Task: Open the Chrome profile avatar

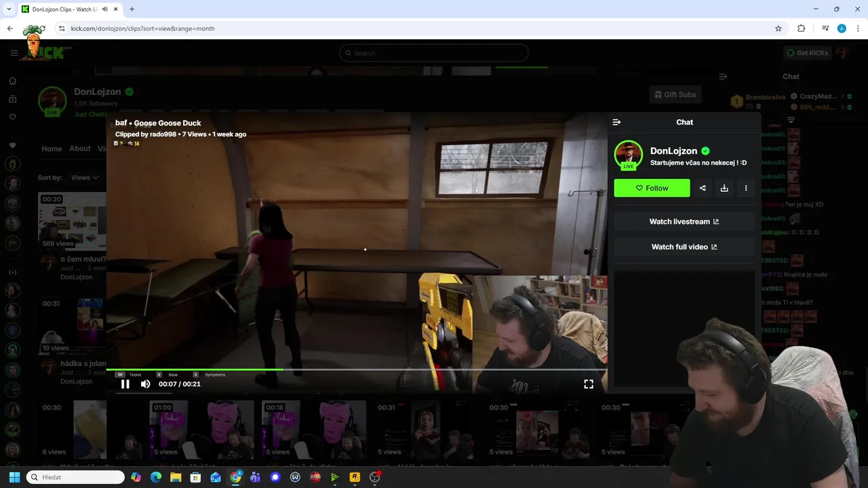Action: coord(842,28)
